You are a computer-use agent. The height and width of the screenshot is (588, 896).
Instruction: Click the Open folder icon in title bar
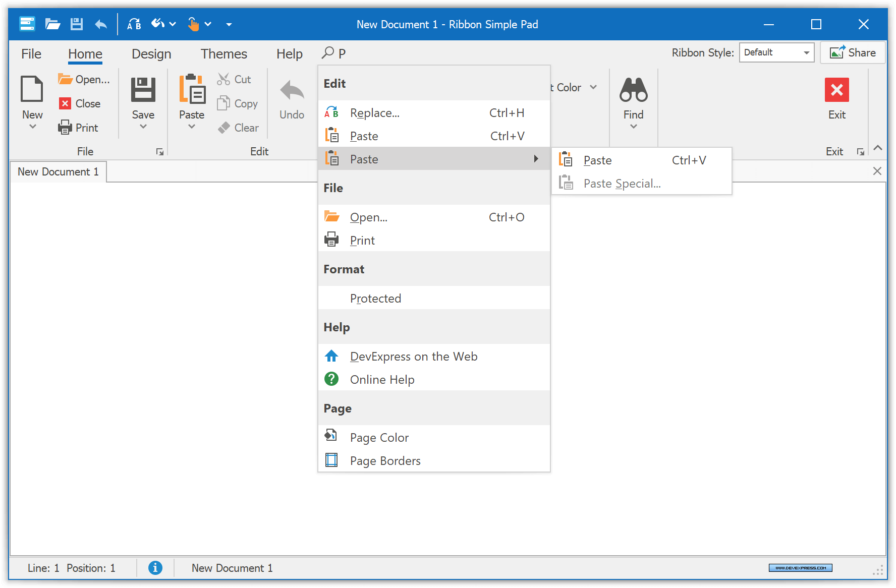(52, 24)
